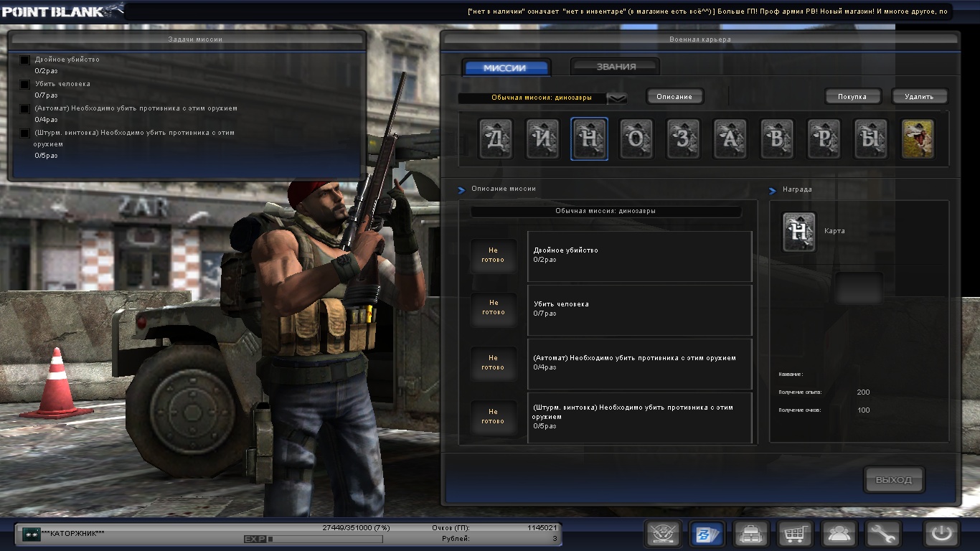Click the (Штурм. винтовка) mission description row
Viewport: 980px width, 551px height.
[640, 418]
